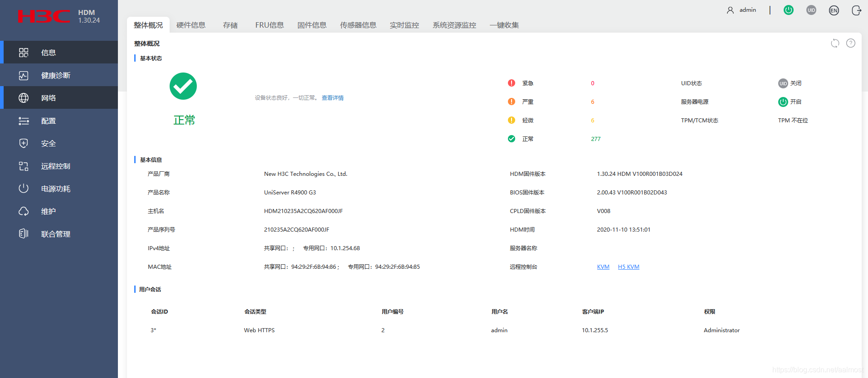Open help via the question mark icon
868x378 pixels.
pyautogui.click(x=851, y=43)
